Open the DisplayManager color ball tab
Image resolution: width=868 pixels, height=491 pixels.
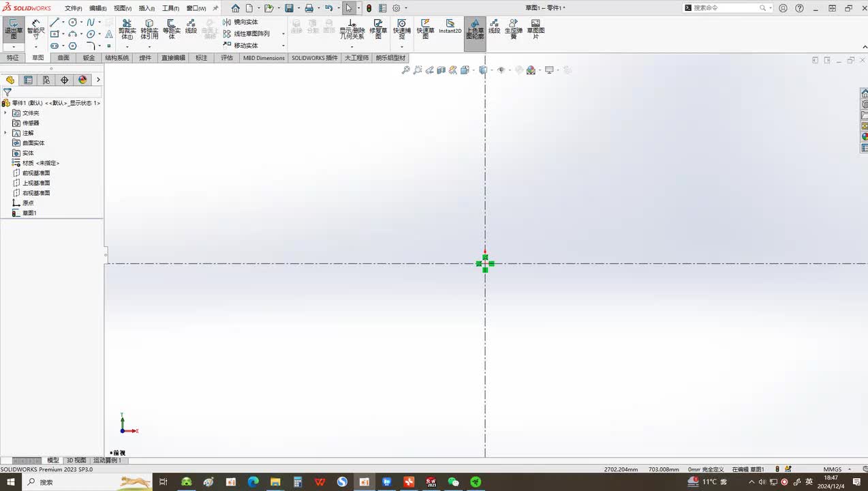82,80
